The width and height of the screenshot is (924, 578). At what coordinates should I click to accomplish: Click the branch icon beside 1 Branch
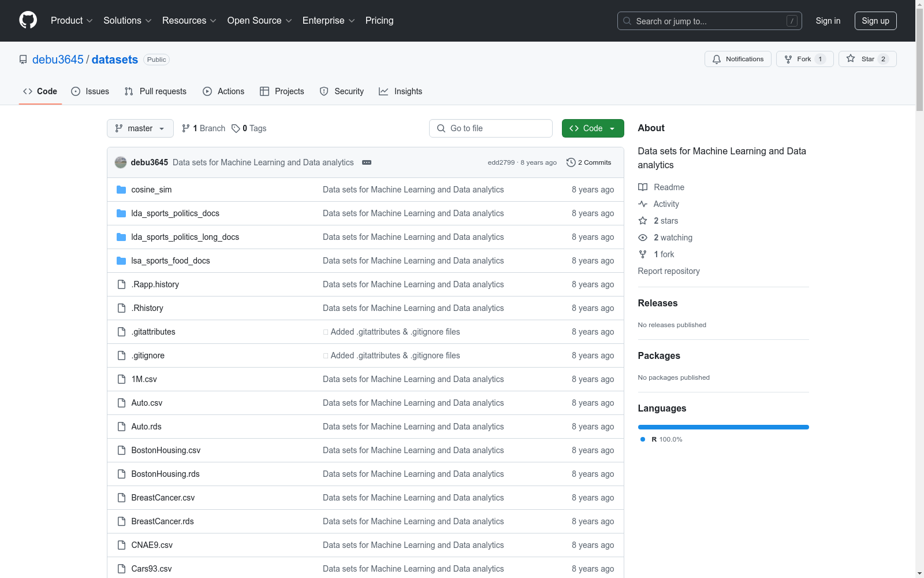[x=186, y=128]
